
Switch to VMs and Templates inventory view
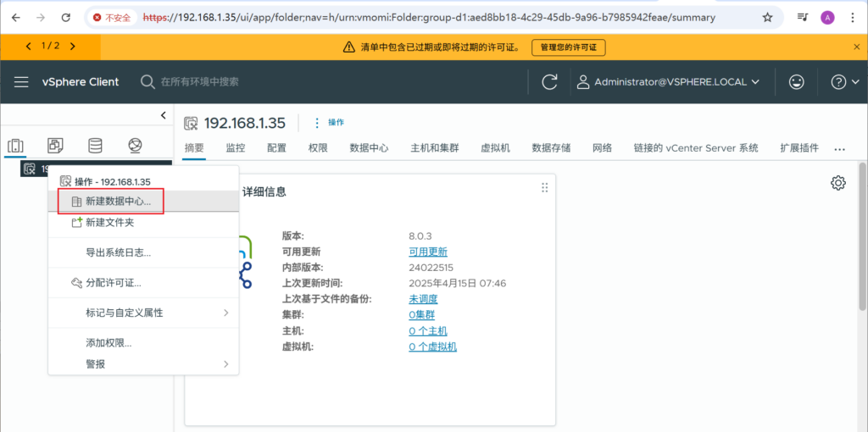(x=55, y=146)
